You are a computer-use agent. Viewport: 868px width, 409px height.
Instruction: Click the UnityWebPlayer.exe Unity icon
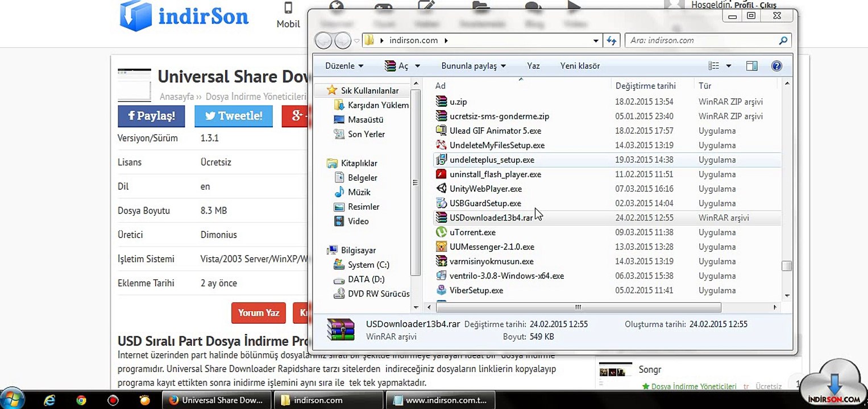pos(441,189)
